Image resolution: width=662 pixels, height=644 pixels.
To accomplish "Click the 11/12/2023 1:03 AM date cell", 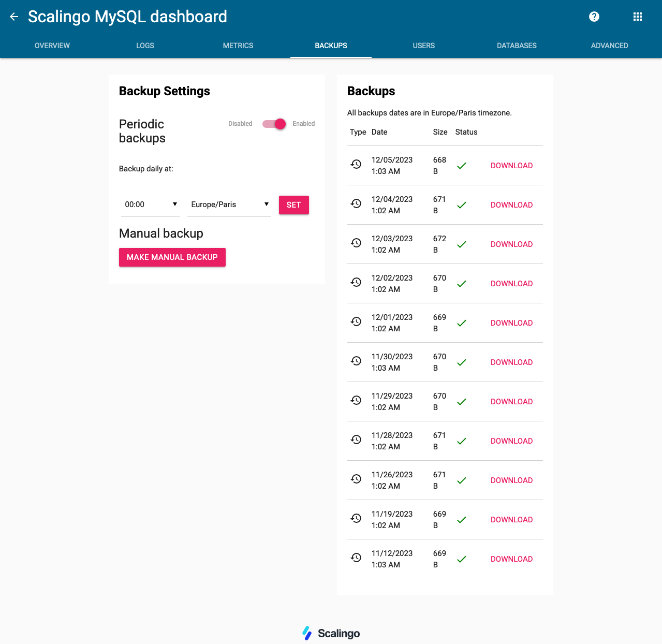I will coord(392,559).
